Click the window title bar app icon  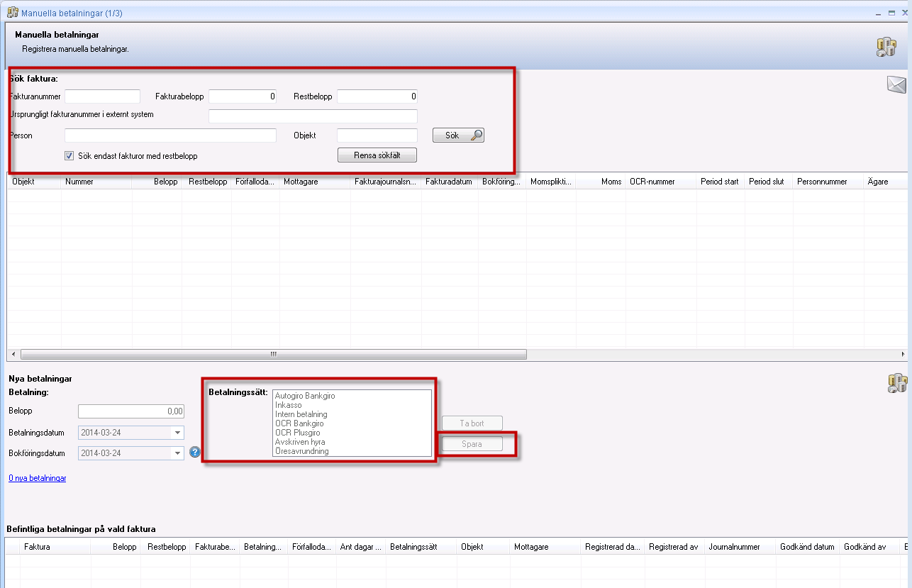click(12, 13)
